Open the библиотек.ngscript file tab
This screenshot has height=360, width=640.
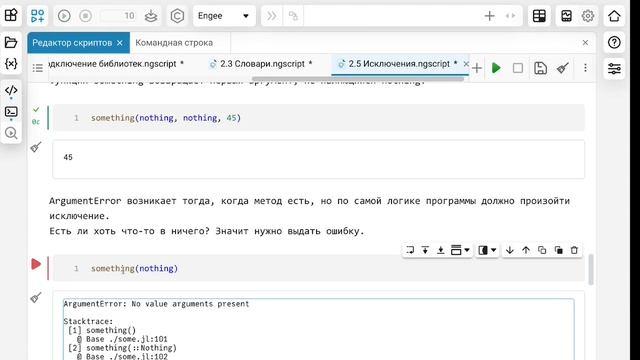[x=116, y=64]
